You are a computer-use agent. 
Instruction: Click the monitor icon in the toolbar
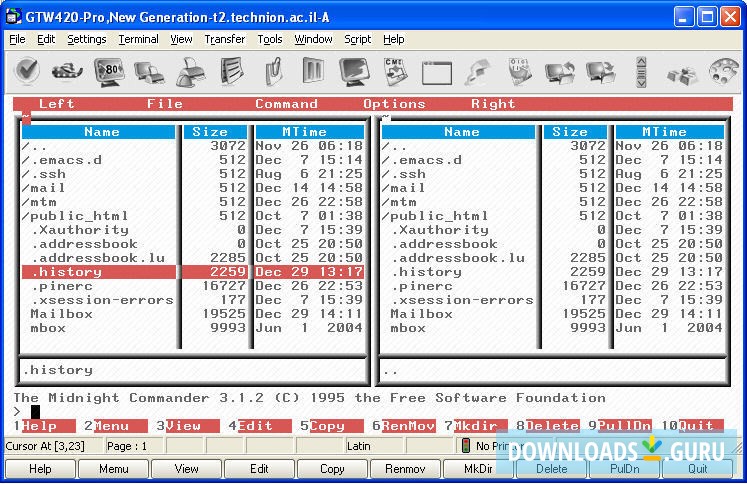(355, 72)
